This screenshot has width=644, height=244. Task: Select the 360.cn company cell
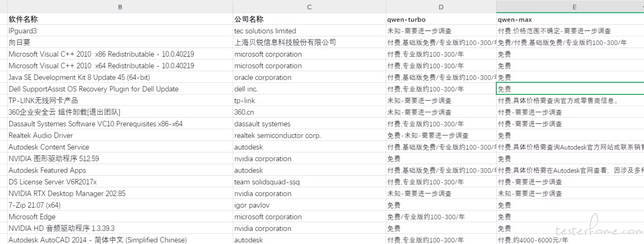point(309,112)
